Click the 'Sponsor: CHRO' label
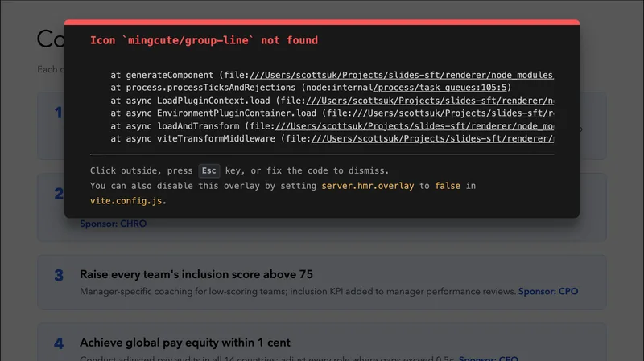This screenshot has width=644, height=361. [113, 224]
